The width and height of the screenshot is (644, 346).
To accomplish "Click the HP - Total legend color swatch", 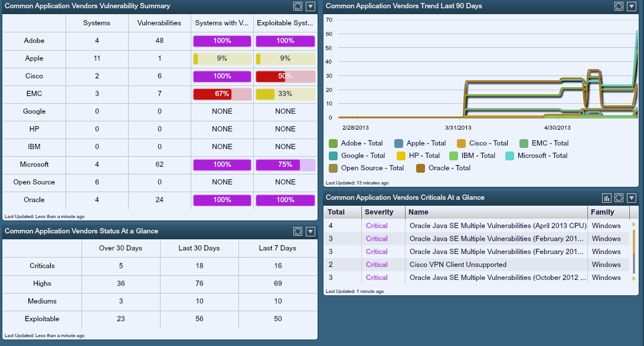I will coord(401,156).
